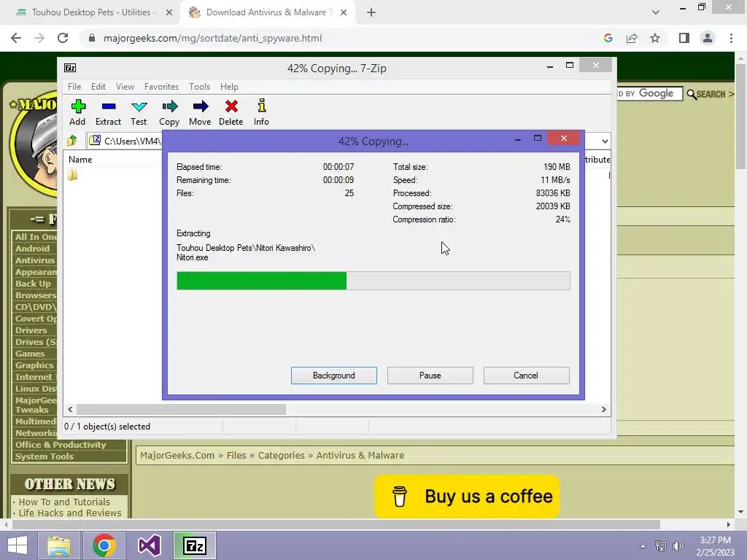Image resolution: width=747 pixels, height=560 pixels.
Task: Open the Tools menu in 7-Zip
Action: pos(199,87)
